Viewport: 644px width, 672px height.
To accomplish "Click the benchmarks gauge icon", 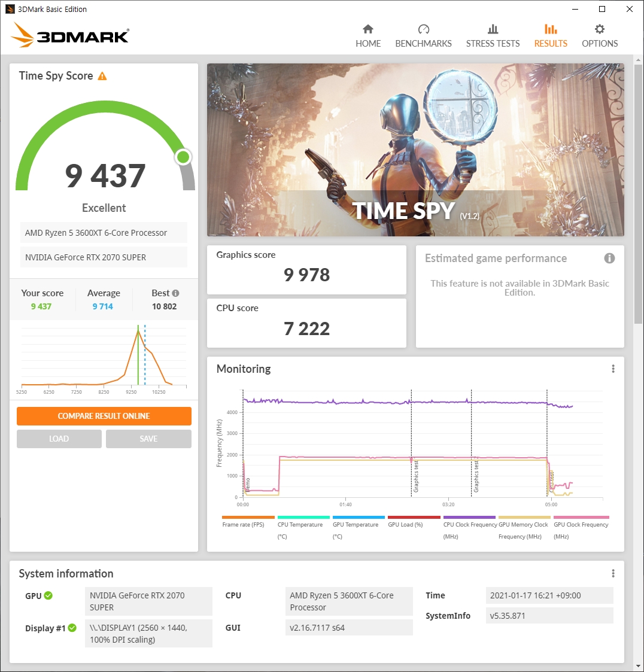I will coord(424,29).
